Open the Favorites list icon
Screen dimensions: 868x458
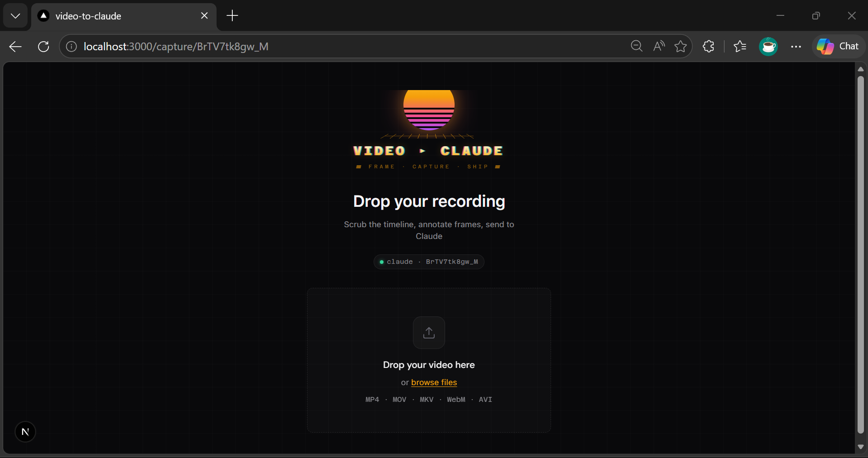tap(740, 46)
